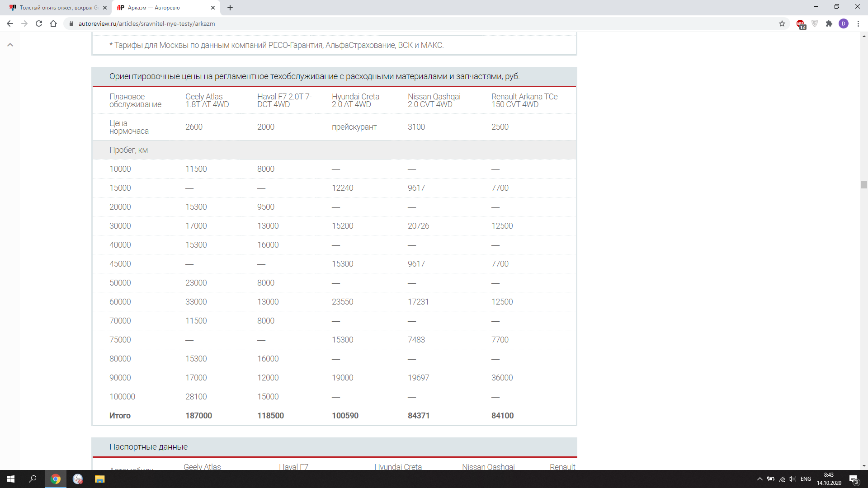Open Chrome's three-dot menu
This screenshot has height=488, width=868.
tap(858, 23)
